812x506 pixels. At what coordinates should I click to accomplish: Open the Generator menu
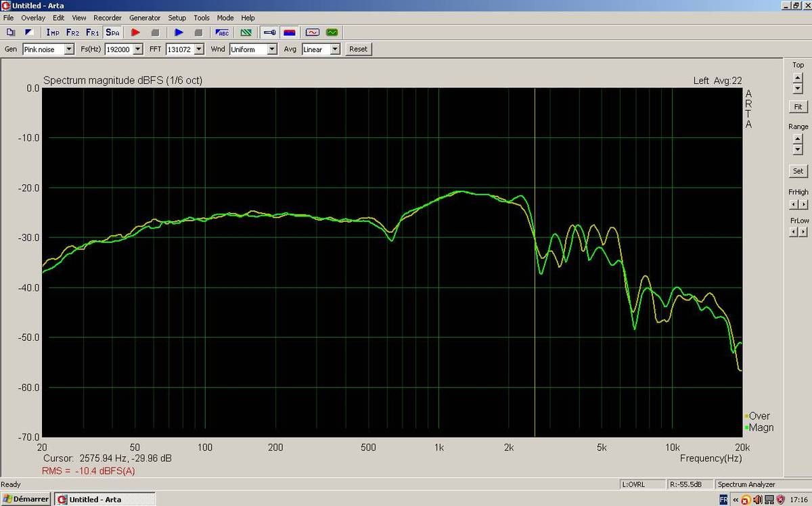click(x=145, y=18)
